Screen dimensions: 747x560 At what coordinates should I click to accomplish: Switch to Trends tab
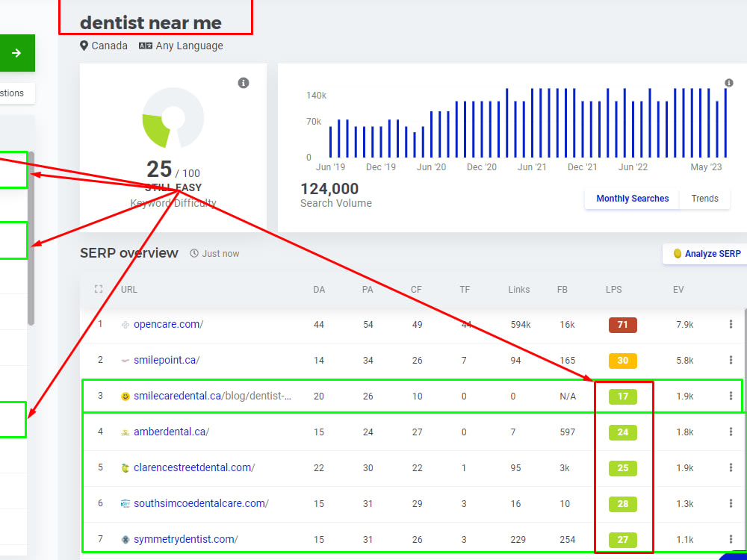point(704,199)
